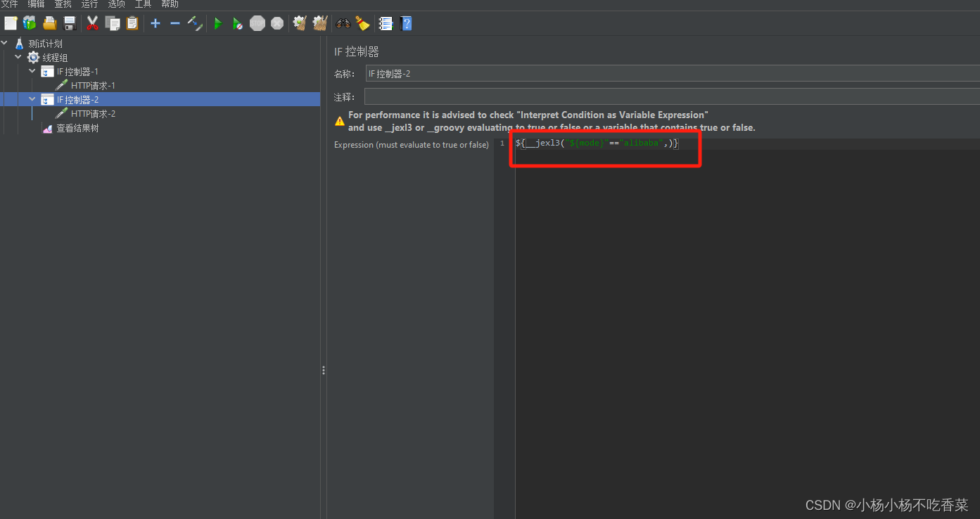Open Function Helper dialog icon

(x=386, y=23)
